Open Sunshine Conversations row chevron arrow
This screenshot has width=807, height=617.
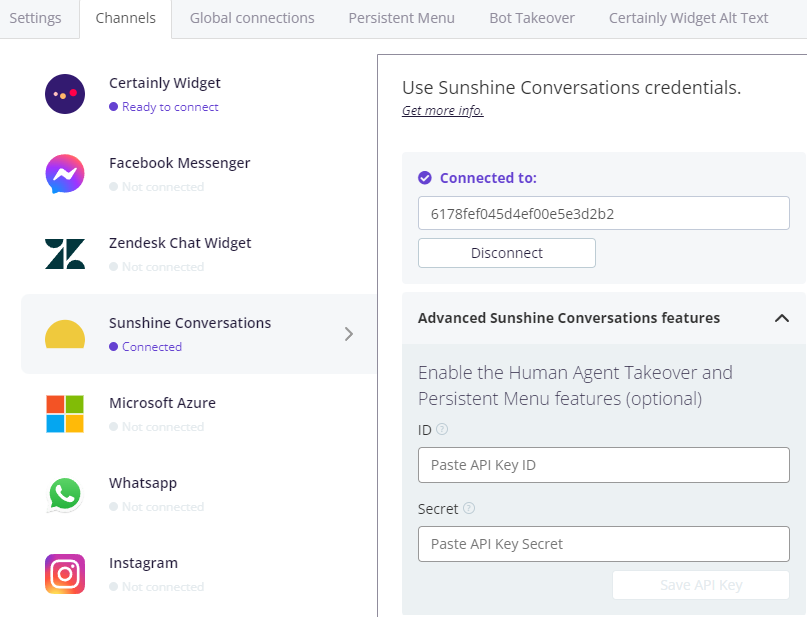click(x=349, y=334)
